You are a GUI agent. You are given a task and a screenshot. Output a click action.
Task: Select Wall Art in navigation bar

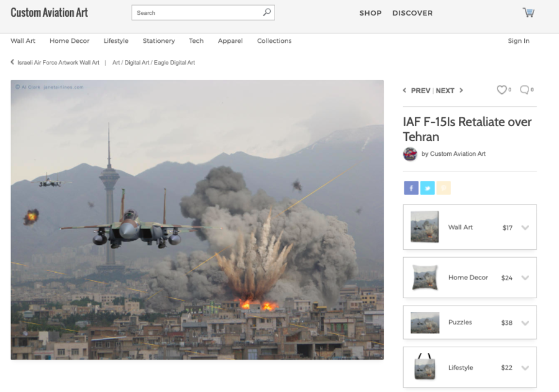tap(23, 40)
